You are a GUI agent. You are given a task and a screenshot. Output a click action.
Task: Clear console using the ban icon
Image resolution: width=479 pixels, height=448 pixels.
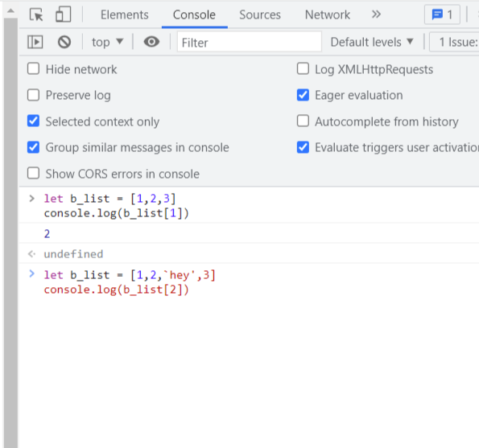pos(64,42)
